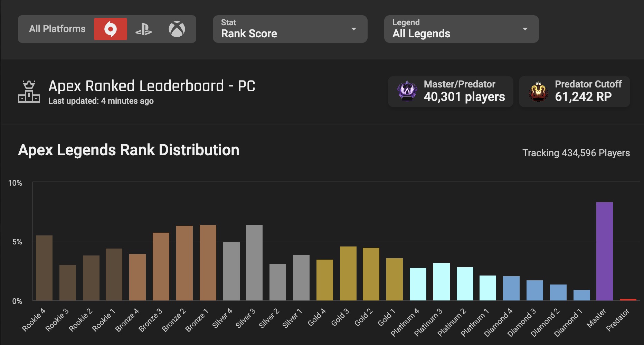
Task: Select the Origin PC platform icon
Action: [110, 29]
